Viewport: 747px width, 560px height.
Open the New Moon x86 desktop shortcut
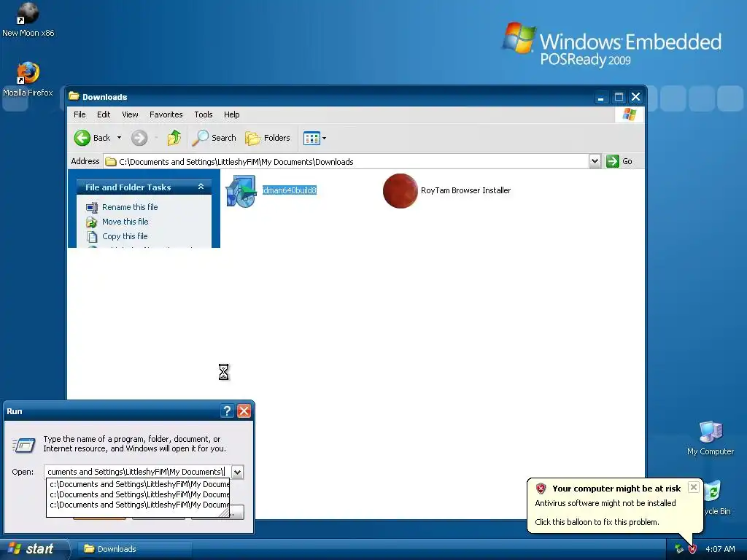click(x=28, y=19)
